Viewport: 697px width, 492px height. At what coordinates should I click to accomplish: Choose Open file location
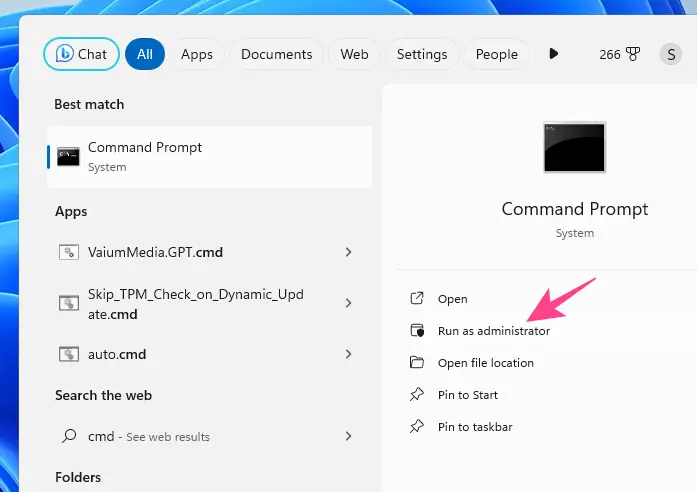(486, 363)
